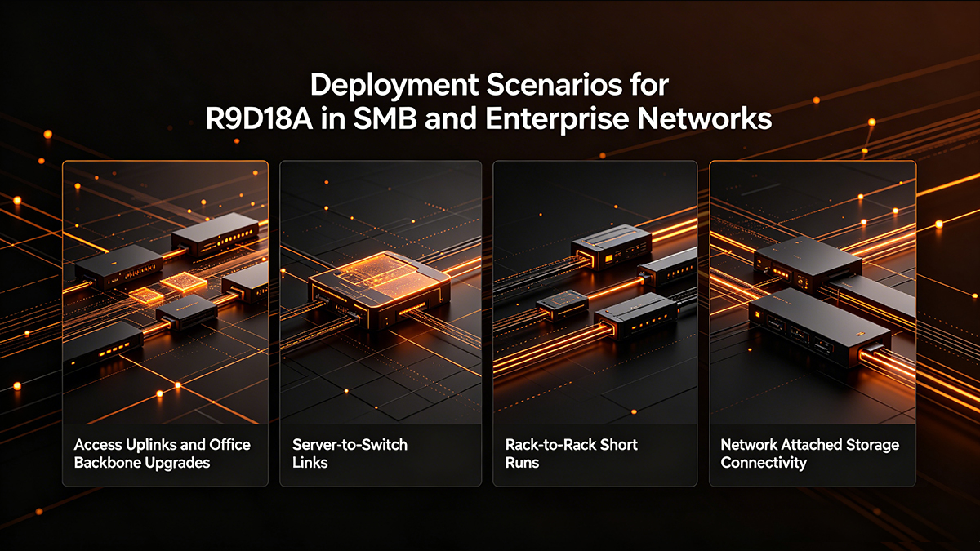Click the "Server-to-Switch Links" caption
980x551 pixels.
(350, 454)
